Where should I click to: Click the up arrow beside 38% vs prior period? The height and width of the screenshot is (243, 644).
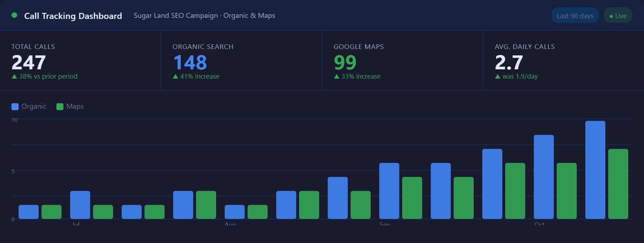(14, 76)
